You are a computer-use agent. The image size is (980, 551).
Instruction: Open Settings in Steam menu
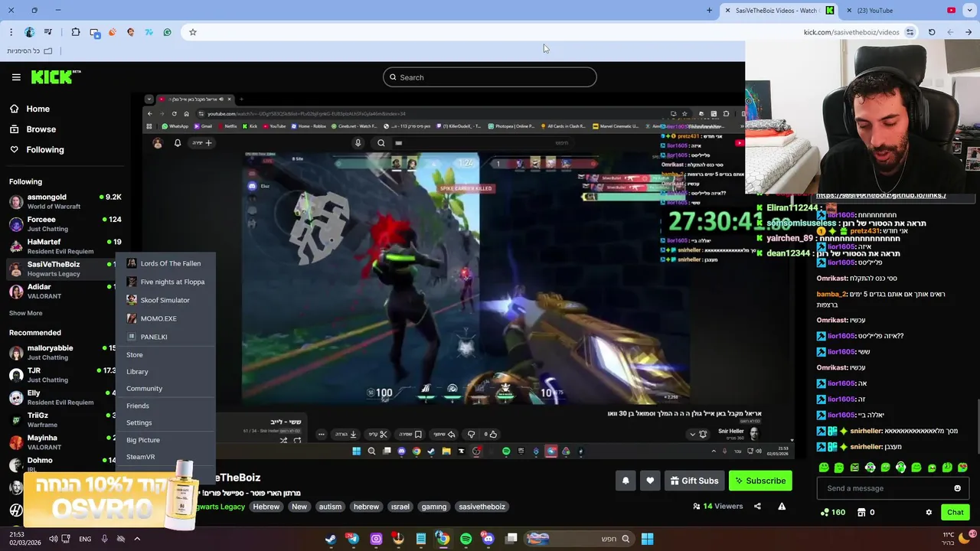tap(139, 422)
